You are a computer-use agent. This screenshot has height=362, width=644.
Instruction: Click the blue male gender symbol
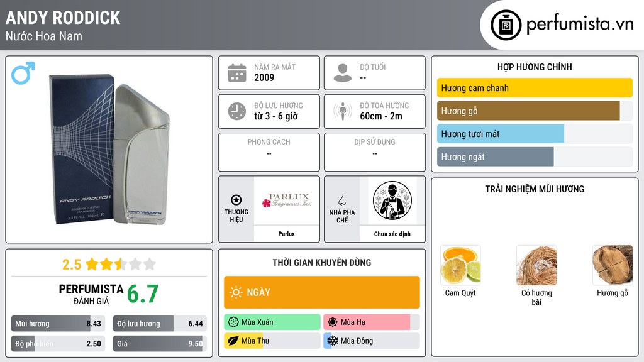click(x=23, y=73)
